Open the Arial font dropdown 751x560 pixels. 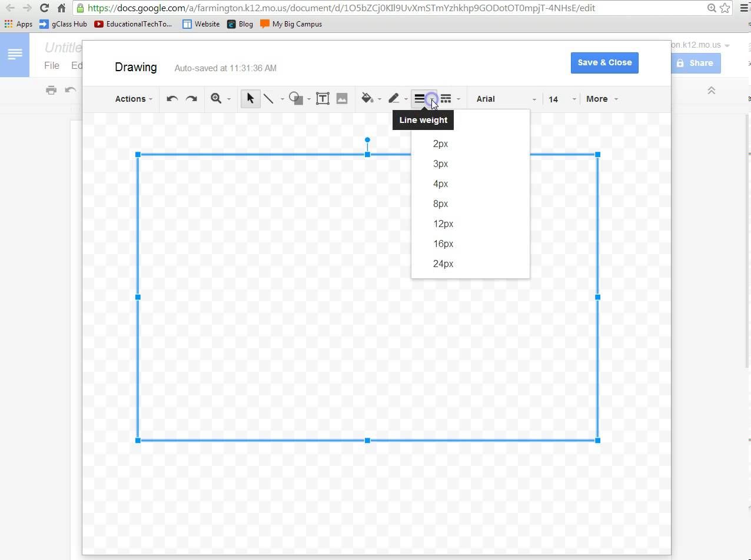[x=506, y=99]
